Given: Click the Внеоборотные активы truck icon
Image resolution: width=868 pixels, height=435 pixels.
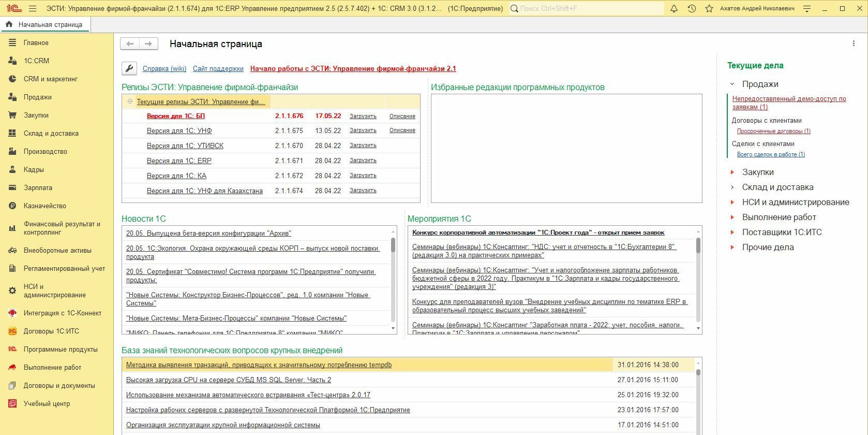Looking at the screenshot, I should 12,250.
